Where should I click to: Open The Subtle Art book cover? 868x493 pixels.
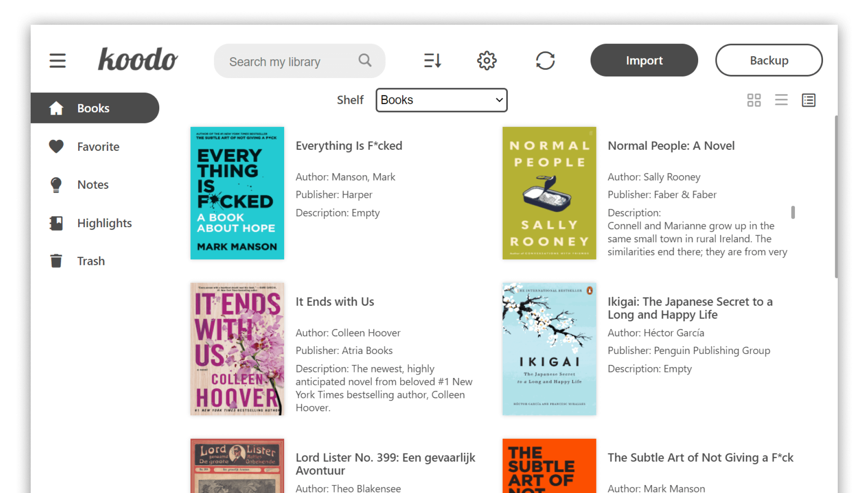(549, 466)
